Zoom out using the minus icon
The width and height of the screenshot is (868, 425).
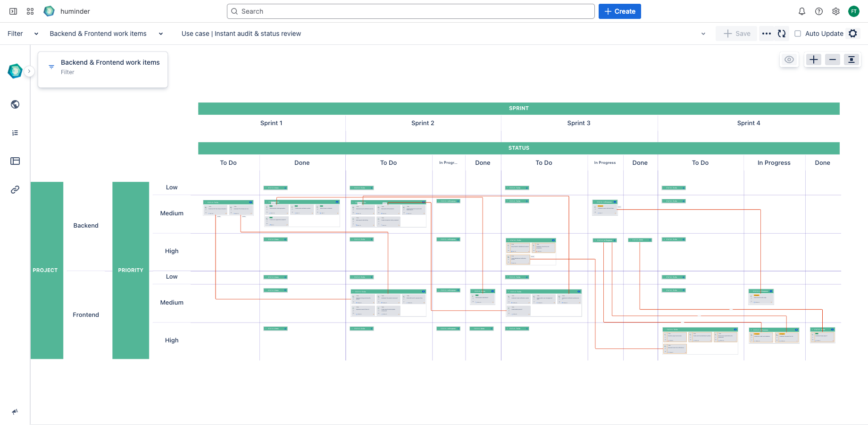click(832, 59)
